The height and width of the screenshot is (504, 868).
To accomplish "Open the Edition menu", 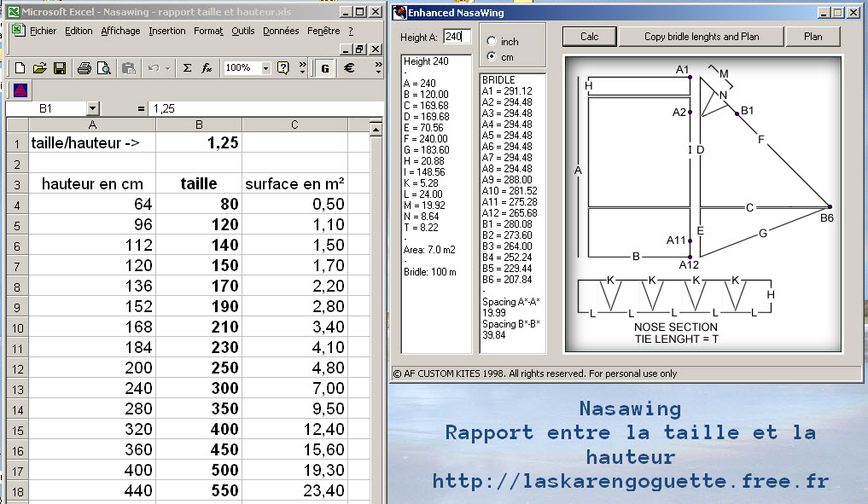I will click(79, 31).
